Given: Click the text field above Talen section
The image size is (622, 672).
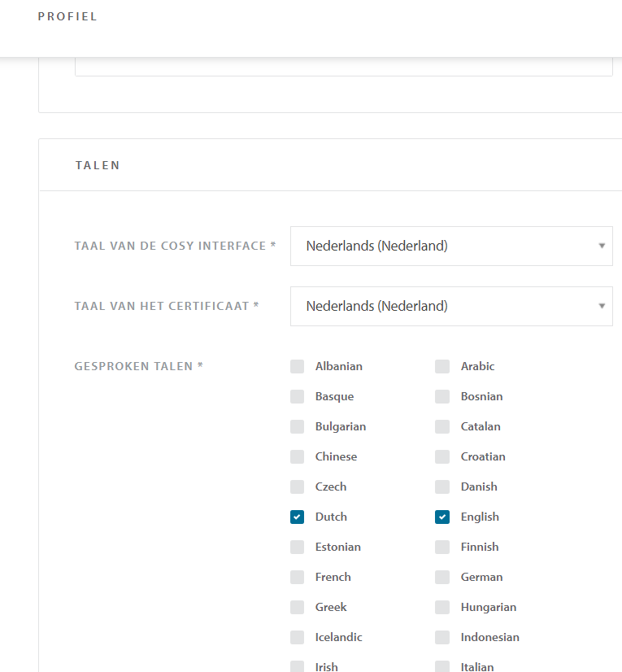Looking at the screenshot, I should coord(343,68).
